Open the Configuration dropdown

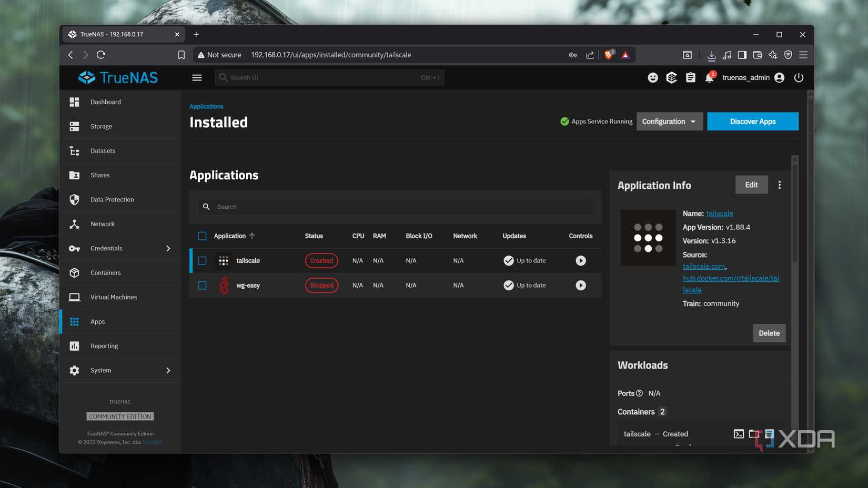point(669,121)
